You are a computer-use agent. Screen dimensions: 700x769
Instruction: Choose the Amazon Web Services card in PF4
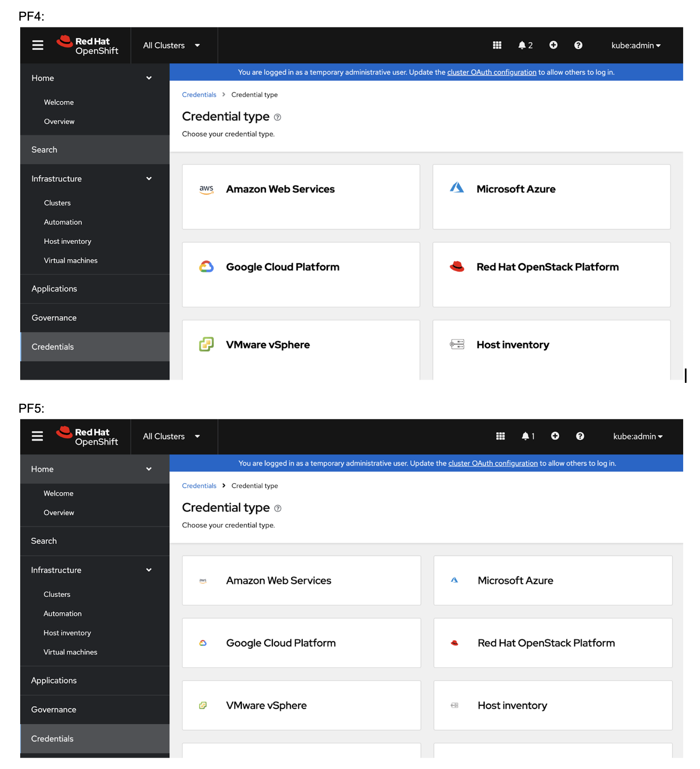tap(301, 197)
